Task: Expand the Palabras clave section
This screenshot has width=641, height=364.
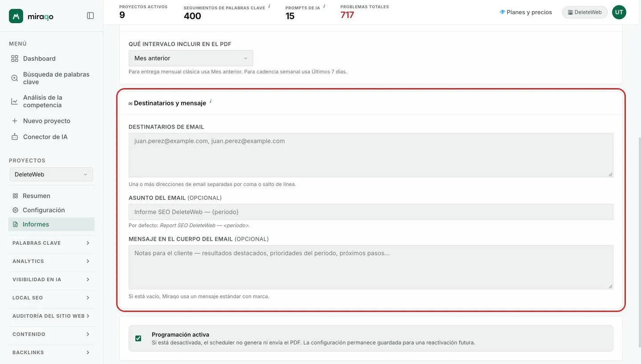Action: (51, 243)
